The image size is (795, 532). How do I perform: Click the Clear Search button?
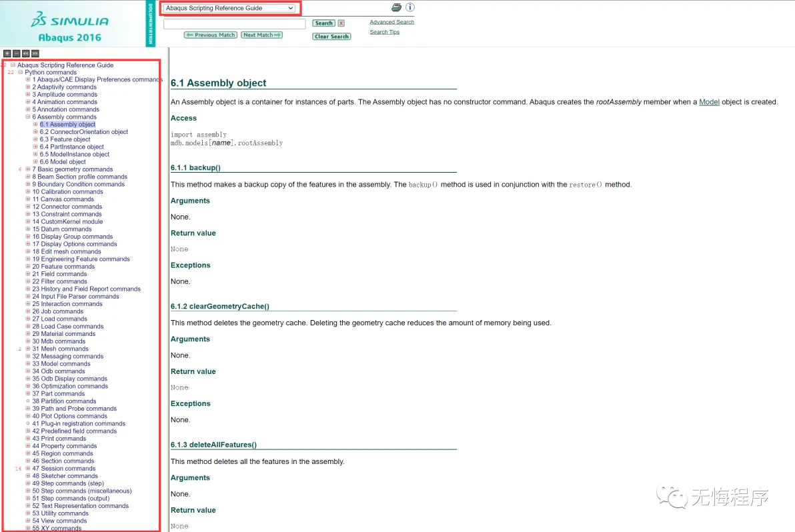coord(331,37)
